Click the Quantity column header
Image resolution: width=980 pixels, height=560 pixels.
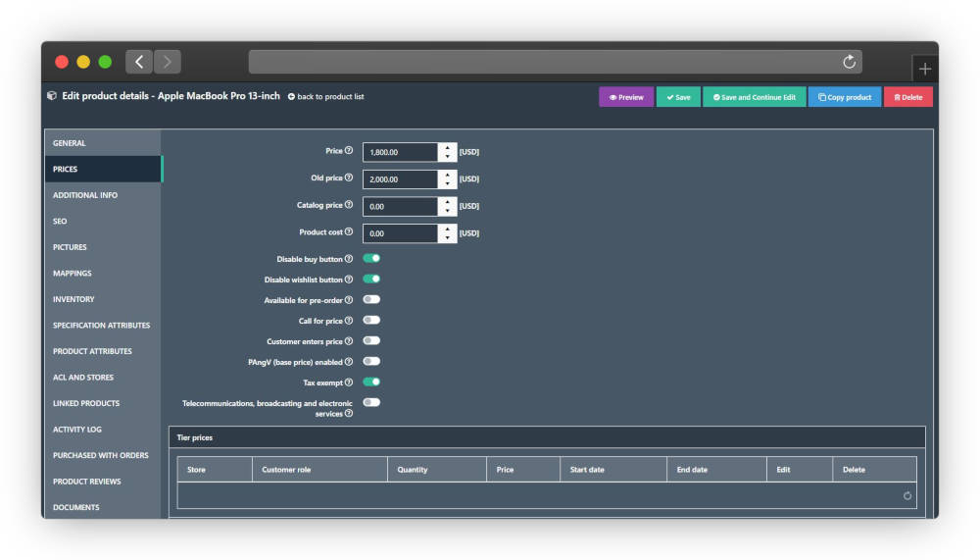point(437,469)
